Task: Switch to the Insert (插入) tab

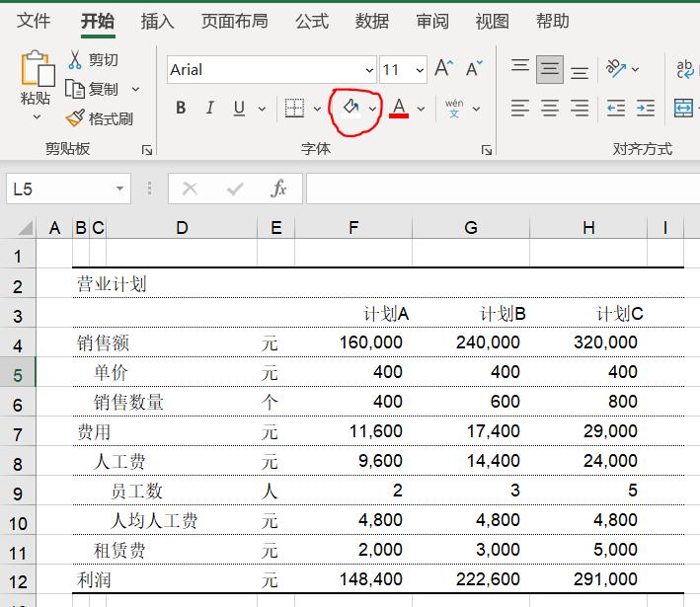Action: (x=157, y=21)
